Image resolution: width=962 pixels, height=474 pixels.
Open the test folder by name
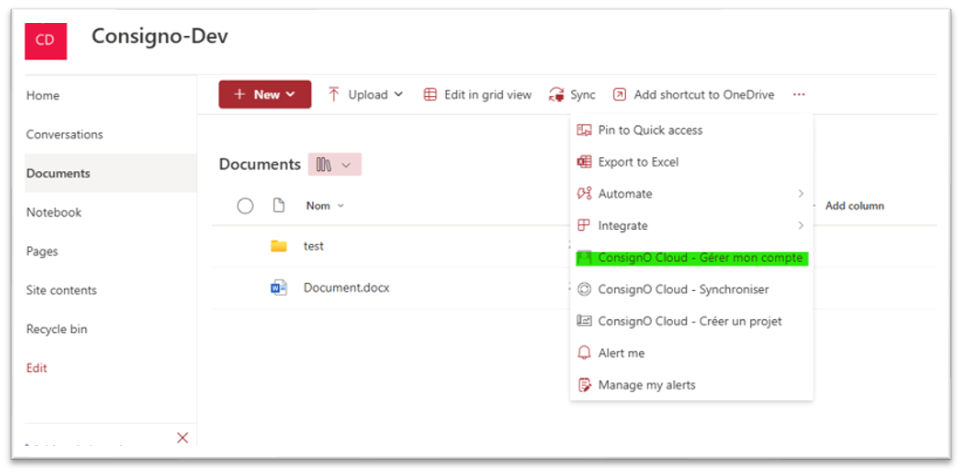[314, 247]
